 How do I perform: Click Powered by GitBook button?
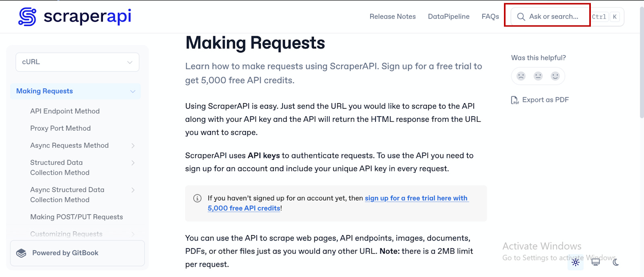[77, 253]
